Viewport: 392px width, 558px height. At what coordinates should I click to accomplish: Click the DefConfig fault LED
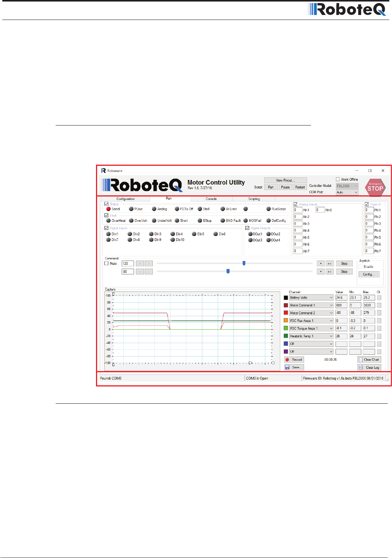pos(269,221)
